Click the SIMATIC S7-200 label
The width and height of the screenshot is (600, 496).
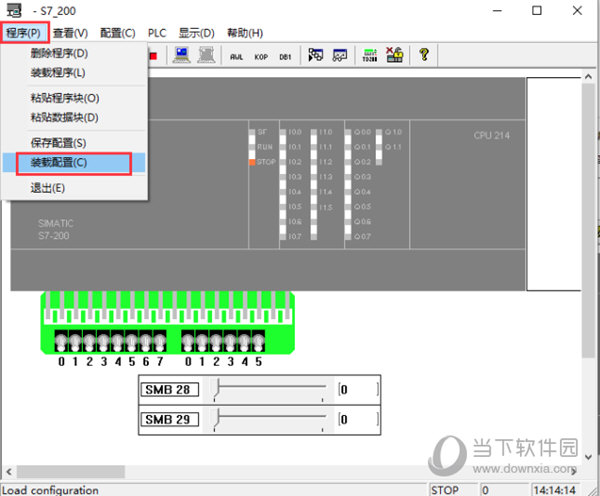coord(55,229)
